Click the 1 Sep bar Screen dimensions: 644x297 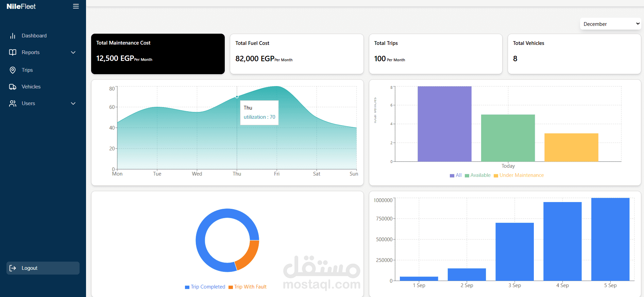pyautogui.click(x=419, y=279)
